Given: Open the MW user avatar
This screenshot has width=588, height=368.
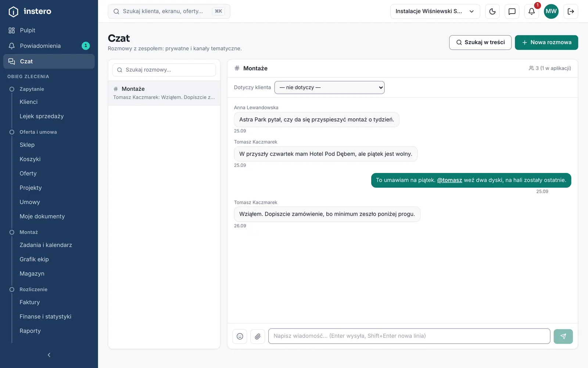Looking at the screenshot, I should [x=551, y=11].
